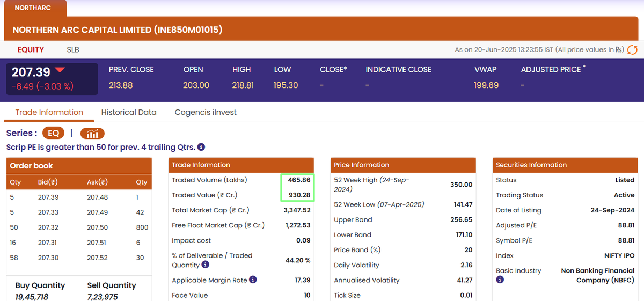
Task: Click the price change -6.49 (-3.03 %)
Action: pos(42,86)
